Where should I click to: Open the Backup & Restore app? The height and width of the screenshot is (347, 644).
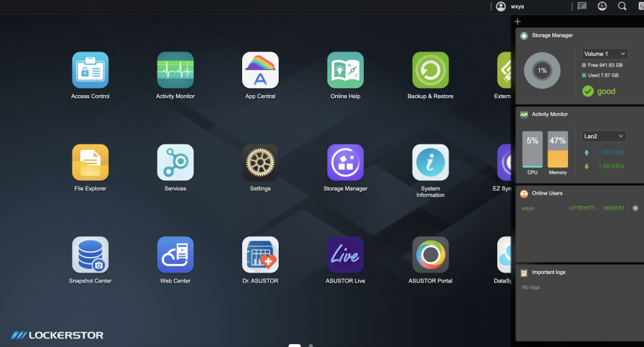pyautogui.click(x=431, y=70)
